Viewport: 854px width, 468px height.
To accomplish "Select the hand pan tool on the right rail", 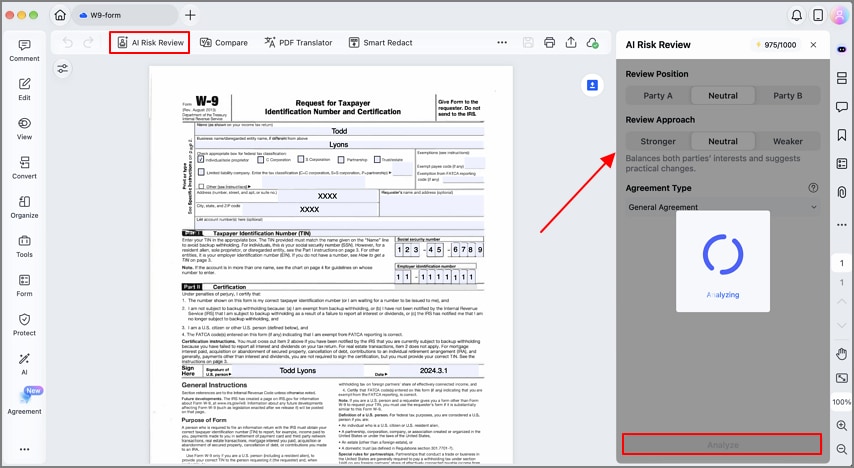I will tap(841, 354).
